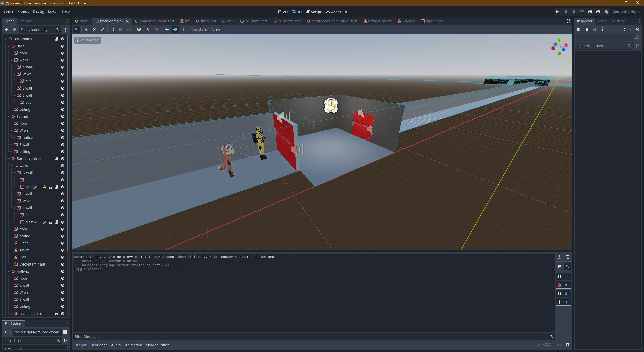Switch to the Rotate Mode tool
Viewport: 644px width, 352px height.
(94, 29)
